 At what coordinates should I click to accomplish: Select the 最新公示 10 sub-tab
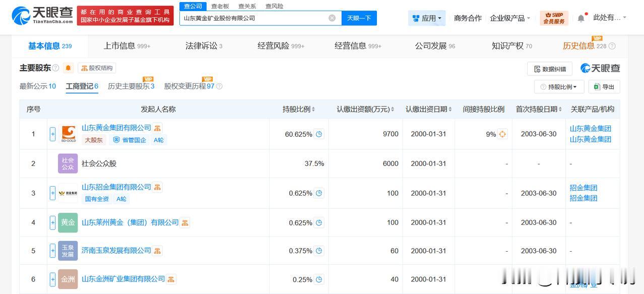coord(38,86)
